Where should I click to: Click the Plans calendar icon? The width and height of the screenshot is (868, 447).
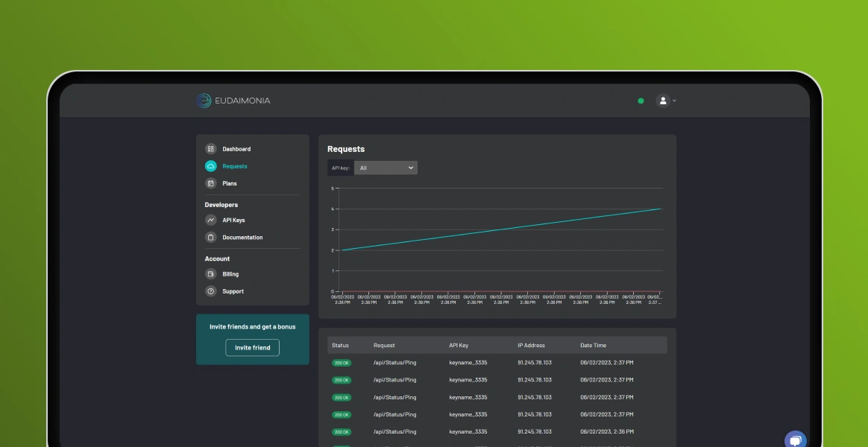[x=210, y=183]
